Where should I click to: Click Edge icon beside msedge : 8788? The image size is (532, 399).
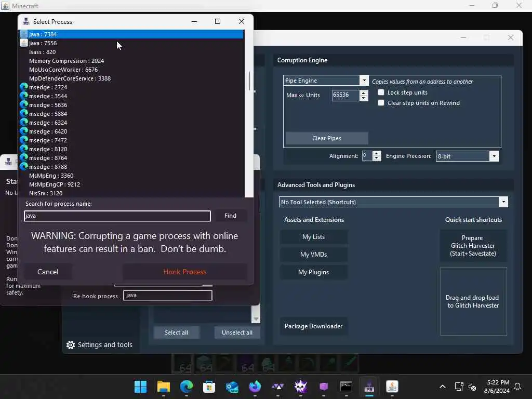point(24,167)
